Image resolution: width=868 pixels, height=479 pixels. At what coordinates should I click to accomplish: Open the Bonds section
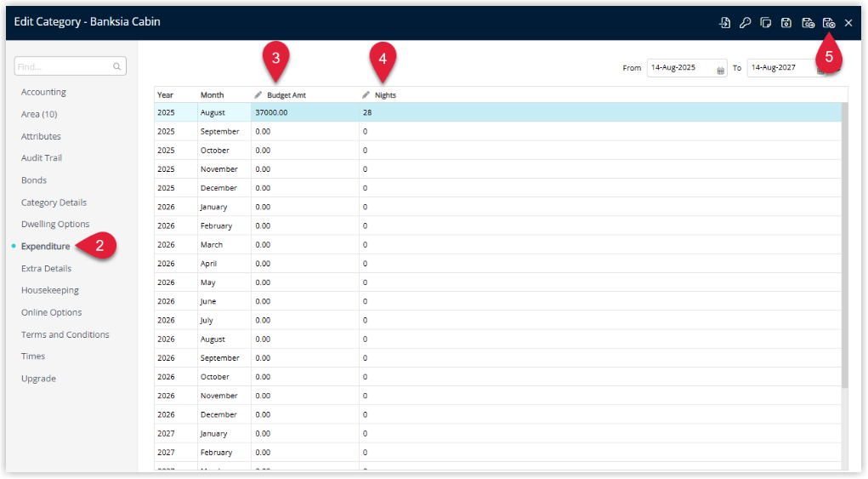click(34, 180)
